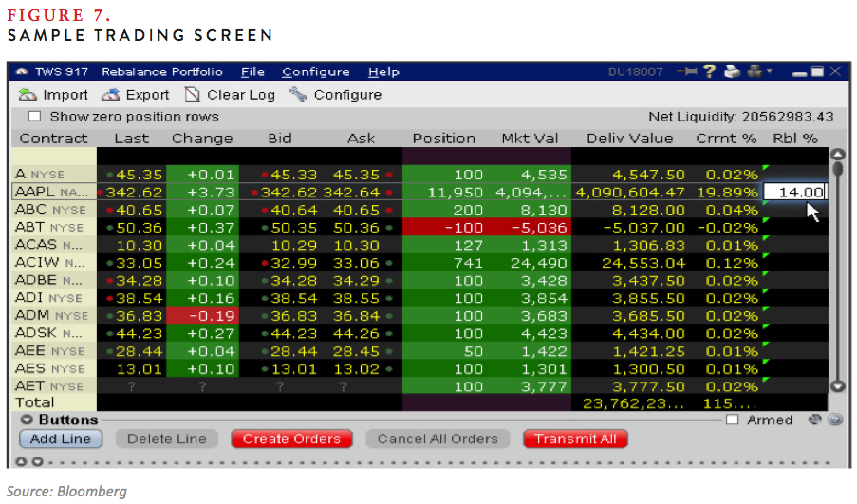Select the ABT NYSE contract row

(419, 228)
